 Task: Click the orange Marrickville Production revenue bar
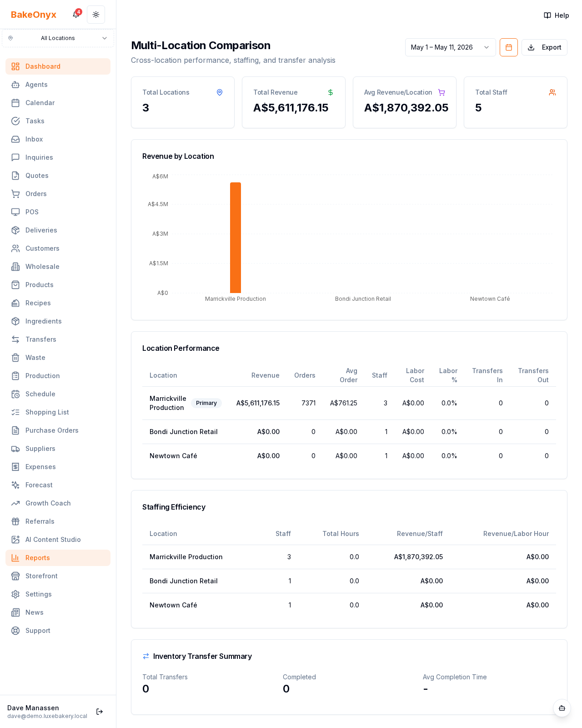[x=236, y=238]
